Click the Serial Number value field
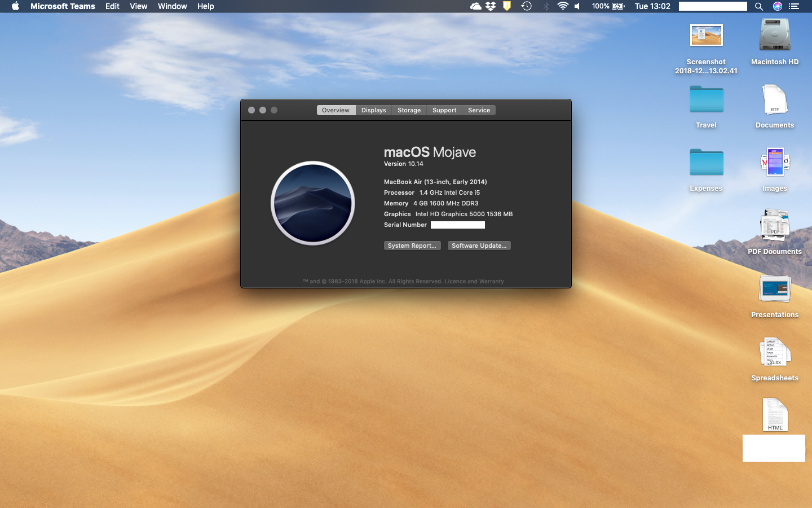Viewport: 812px width, 508px height. coord(458,225)
